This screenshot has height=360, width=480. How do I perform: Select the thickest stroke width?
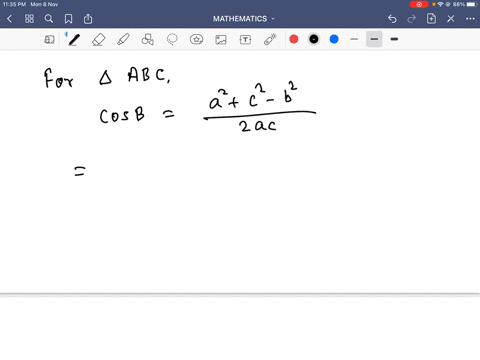394,39
